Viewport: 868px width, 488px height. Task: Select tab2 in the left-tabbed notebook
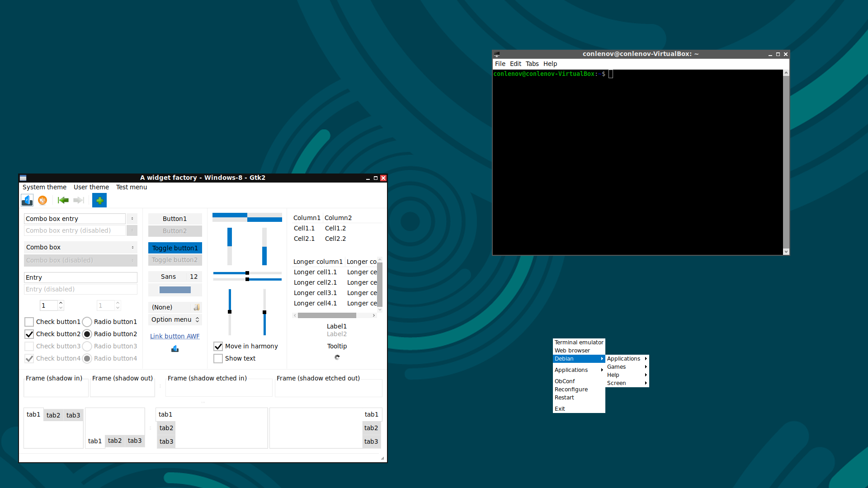coord(166,428)
